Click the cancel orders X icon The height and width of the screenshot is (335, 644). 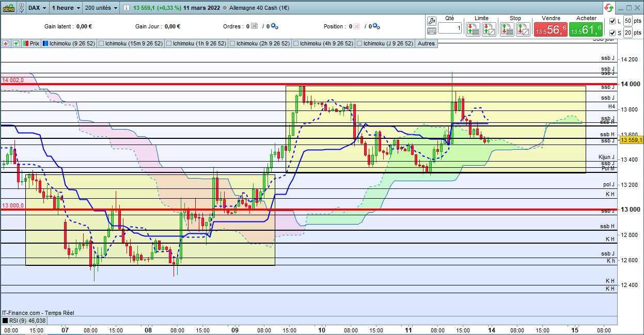254,26
